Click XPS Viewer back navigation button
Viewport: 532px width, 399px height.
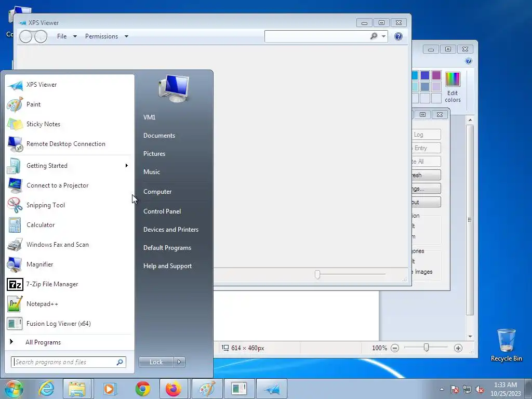(x=26, y=36)
